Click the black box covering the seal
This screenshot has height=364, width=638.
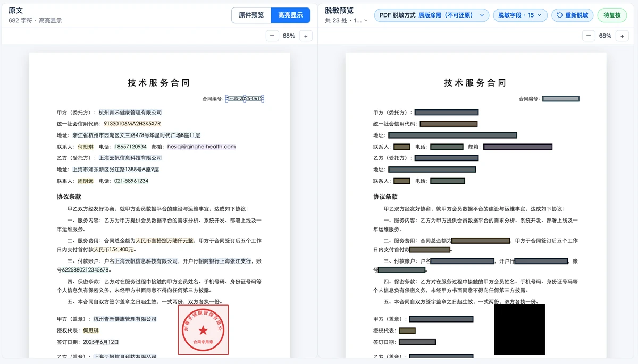point(519,329)
